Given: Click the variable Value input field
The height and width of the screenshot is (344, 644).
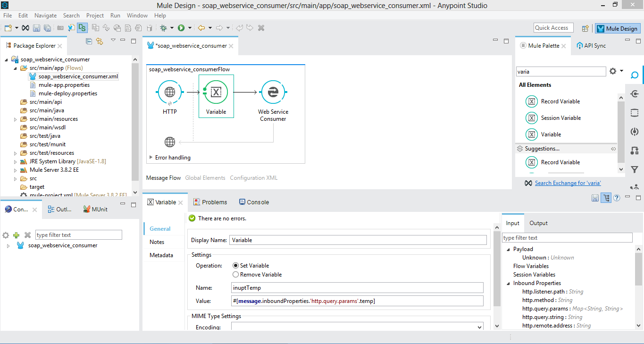Looking at the screenshot, I should pos(357,301).
